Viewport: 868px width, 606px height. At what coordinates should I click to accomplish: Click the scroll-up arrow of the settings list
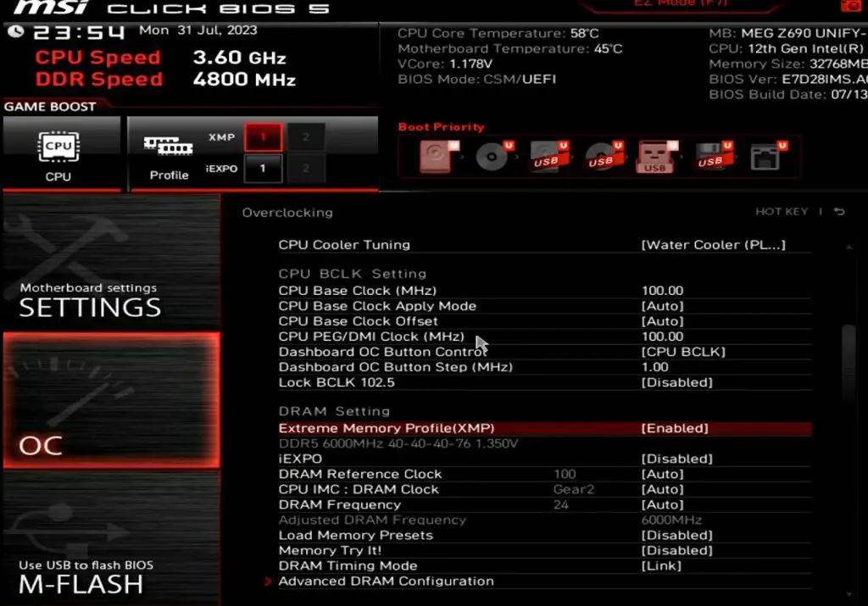pos(849,247)
